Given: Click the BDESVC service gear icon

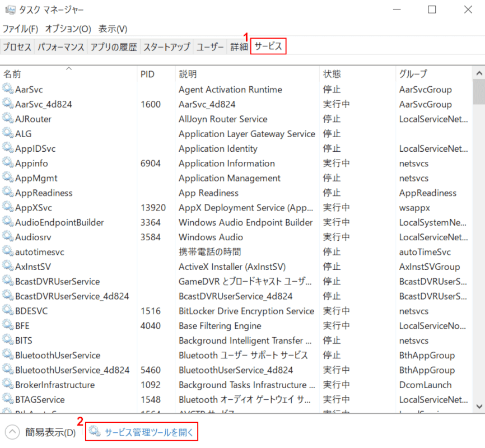Looking at the screenshot, I should 8,310.
